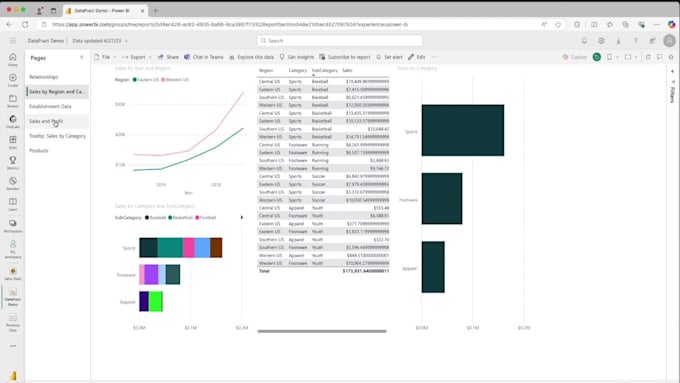This screenshot has height=383, width=680.
Task: Open the app launcher grid icon
Action: click(x=13, y=41)
